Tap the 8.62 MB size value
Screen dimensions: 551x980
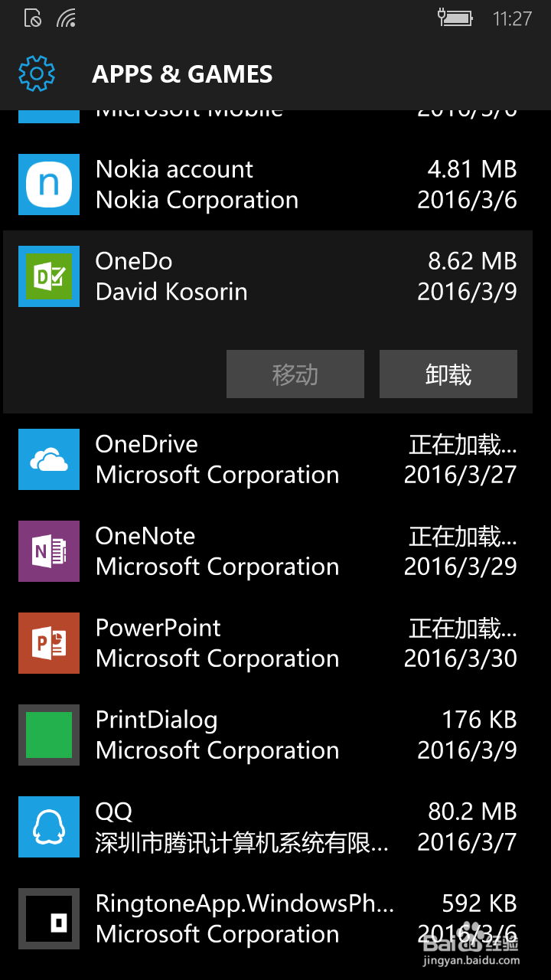point(472,261)
